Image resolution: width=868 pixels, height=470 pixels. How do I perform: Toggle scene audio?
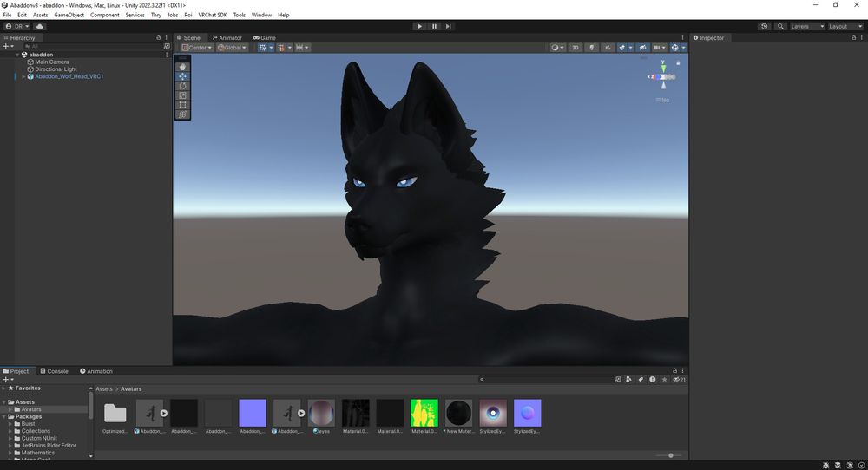(x=608, y=48)
